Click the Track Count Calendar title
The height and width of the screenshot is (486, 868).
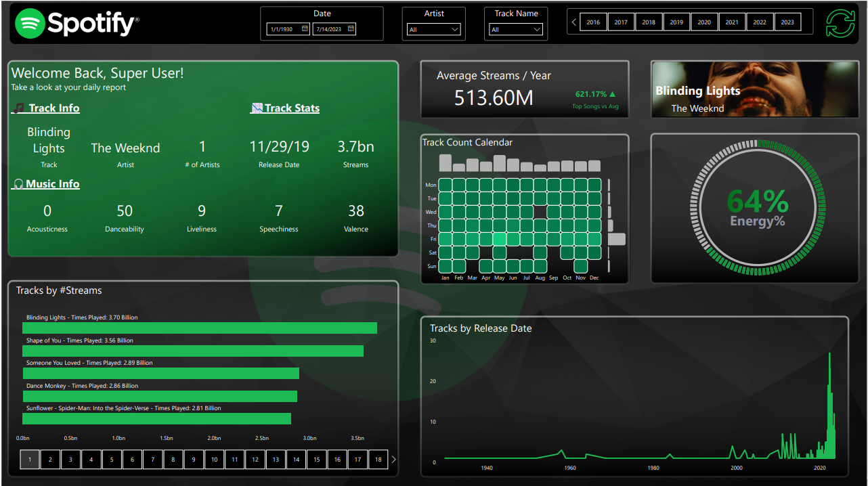point(467,142)
